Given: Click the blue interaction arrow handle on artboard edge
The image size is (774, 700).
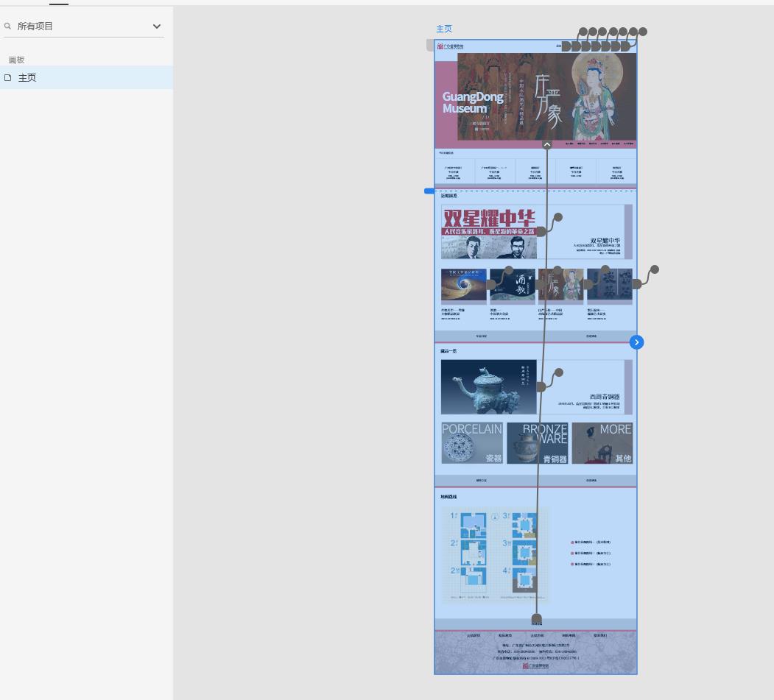Looking at the screenshot, I should [636, 342].
